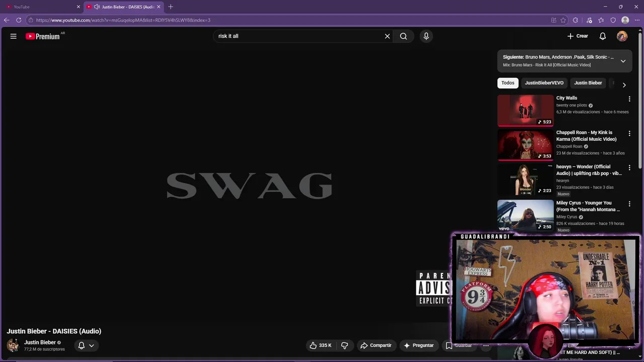Go to YouTube Premium home logo
Screen dimensions: 644x362
[x=43, y=36]
